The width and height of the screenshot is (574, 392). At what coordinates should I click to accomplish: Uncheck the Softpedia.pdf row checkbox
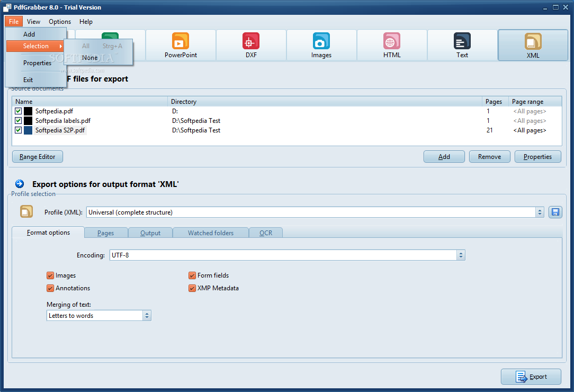[19, 111]
